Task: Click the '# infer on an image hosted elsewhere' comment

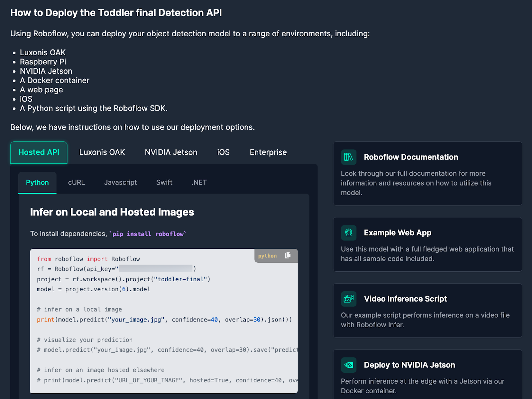Action: [x=101, y=370]
